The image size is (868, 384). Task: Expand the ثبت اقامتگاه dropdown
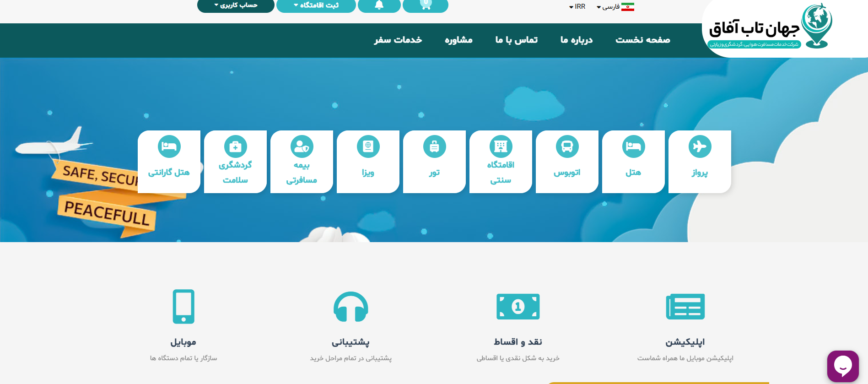click(316, 5)
